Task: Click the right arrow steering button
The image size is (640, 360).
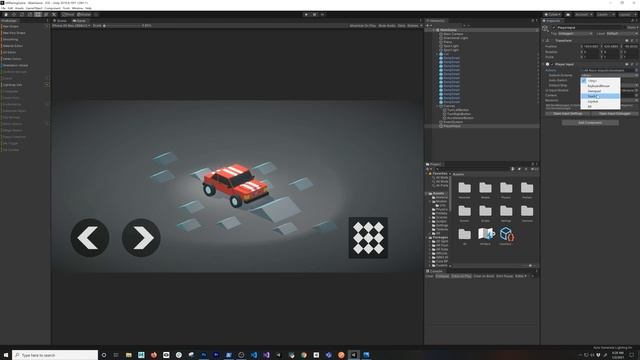Action: [x=141, y=238]
